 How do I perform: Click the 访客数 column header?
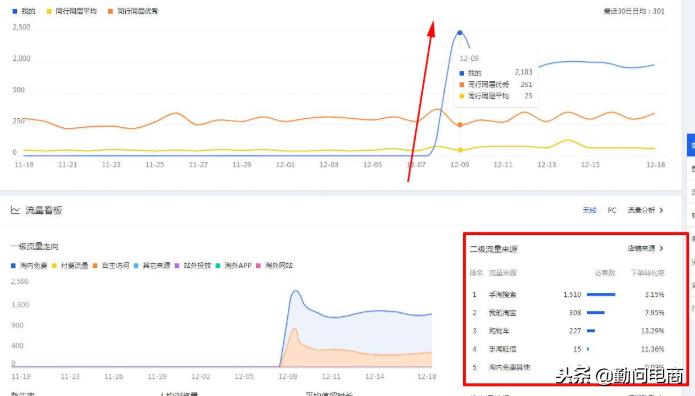coord(605,273)
